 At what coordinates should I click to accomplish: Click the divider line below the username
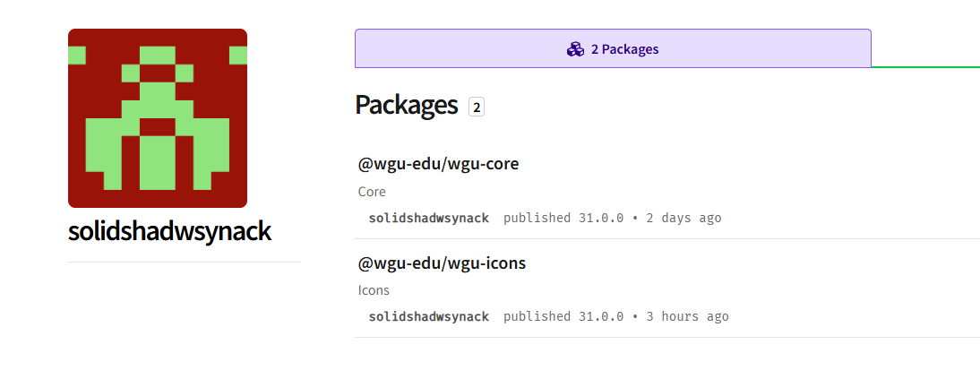[184, 263]
